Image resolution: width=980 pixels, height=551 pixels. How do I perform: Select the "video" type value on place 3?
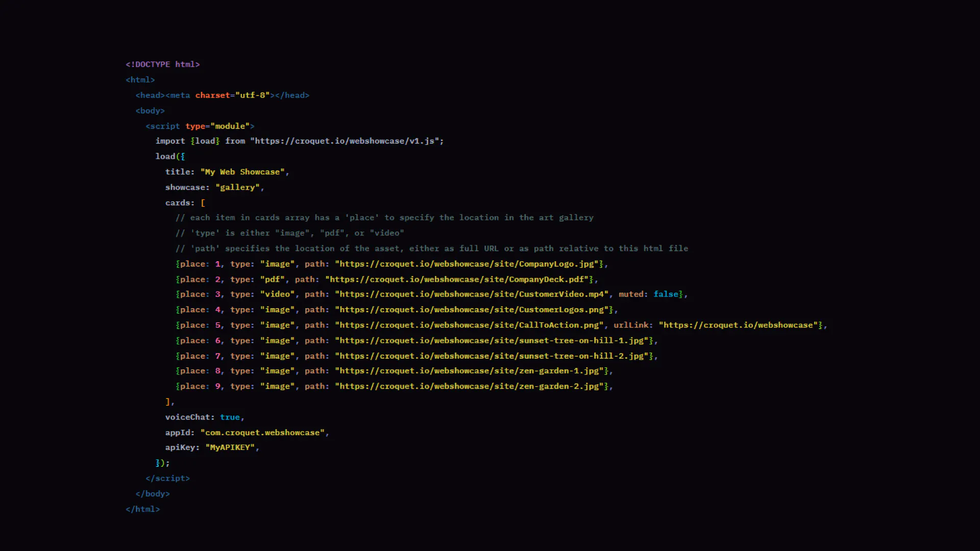coord(277,294)
